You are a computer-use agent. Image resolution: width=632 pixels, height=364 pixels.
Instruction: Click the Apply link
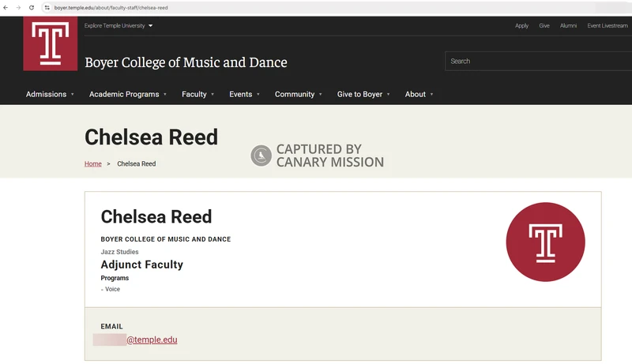pyautogui.click(x=521, y=26)
